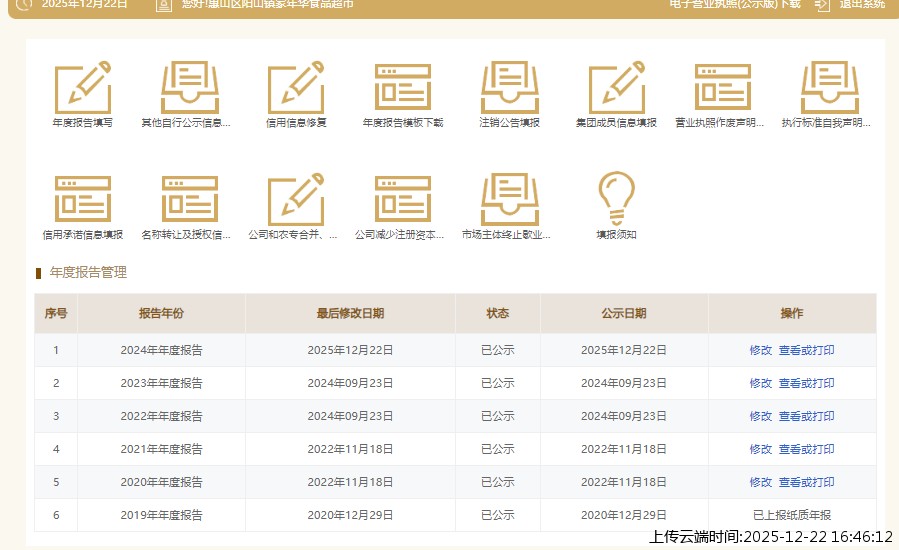
Task: Click the 集团成员信息填报 icon
Action: click(x=616, y=88)
